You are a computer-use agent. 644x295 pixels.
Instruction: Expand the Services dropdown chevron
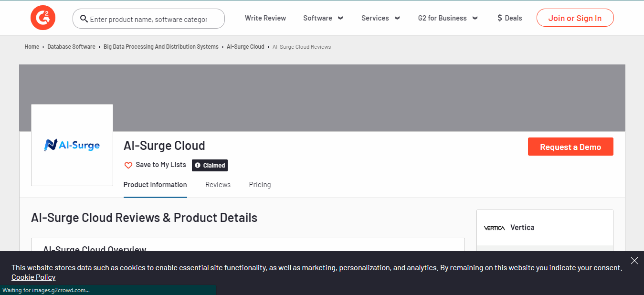(x=397, y=18)
